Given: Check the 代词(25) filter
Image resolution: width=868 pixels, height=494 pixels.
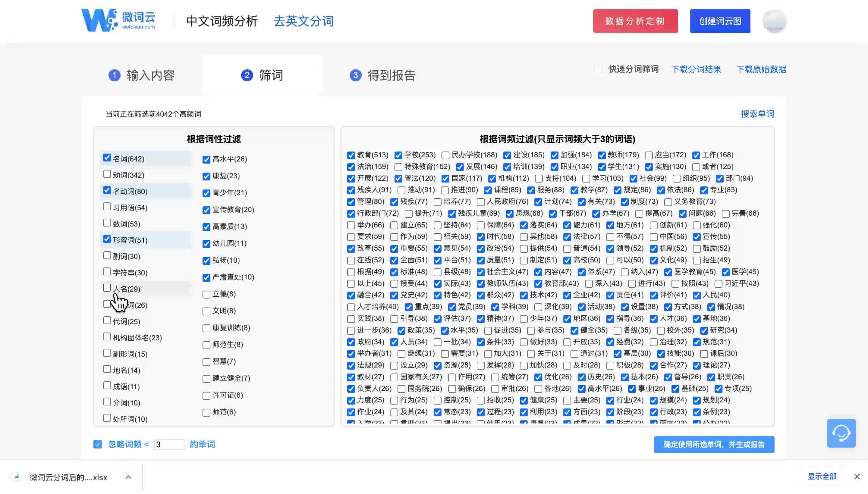Looking at the screenshot, I should (107, 320).
